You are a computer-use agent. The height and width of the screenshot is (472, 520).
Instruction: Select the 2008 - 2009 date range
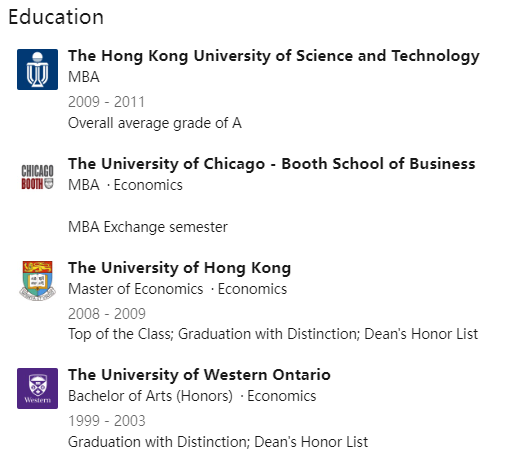tap(107, 314)
